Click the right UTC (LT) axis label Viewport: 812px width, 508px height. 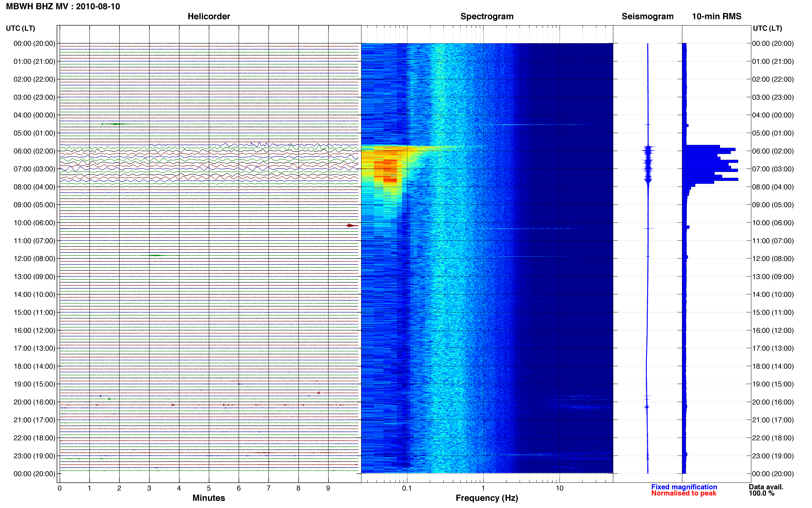pos(767,28)
